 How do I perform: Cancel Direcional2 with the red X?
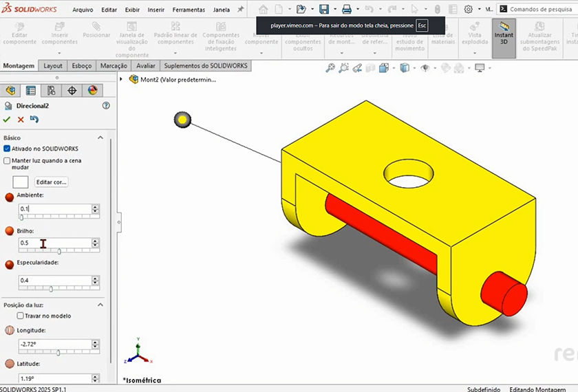pyautogui.click(x=21, y=120)
